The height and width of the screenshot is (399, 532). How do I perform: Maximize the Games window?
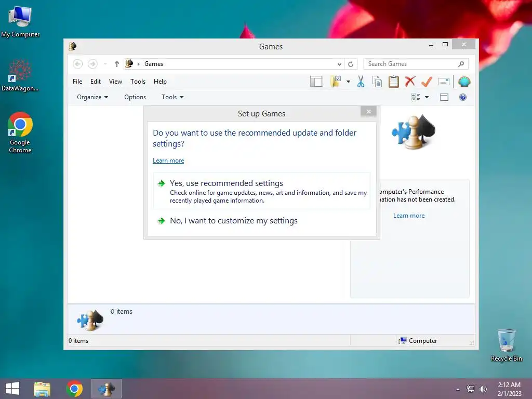[445, 45]
